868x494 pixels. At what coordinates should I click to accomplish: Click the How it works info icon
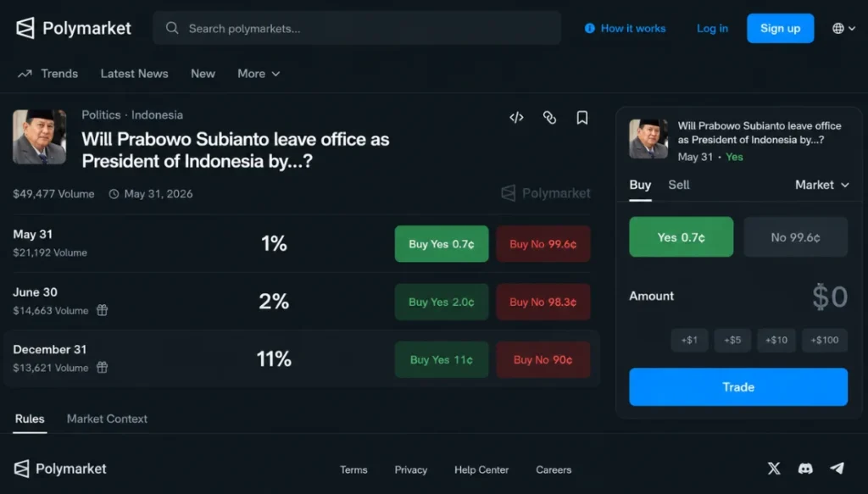coord(590,28)
